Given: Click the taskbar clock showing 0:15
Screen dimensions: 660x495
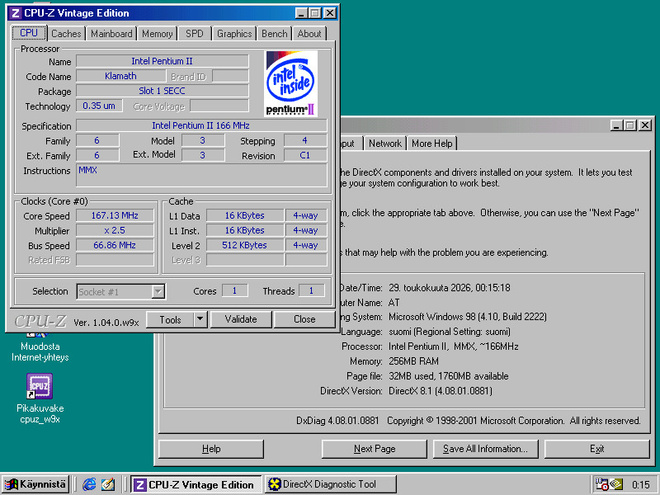Looking at the screenshot, I should point(641,485).
